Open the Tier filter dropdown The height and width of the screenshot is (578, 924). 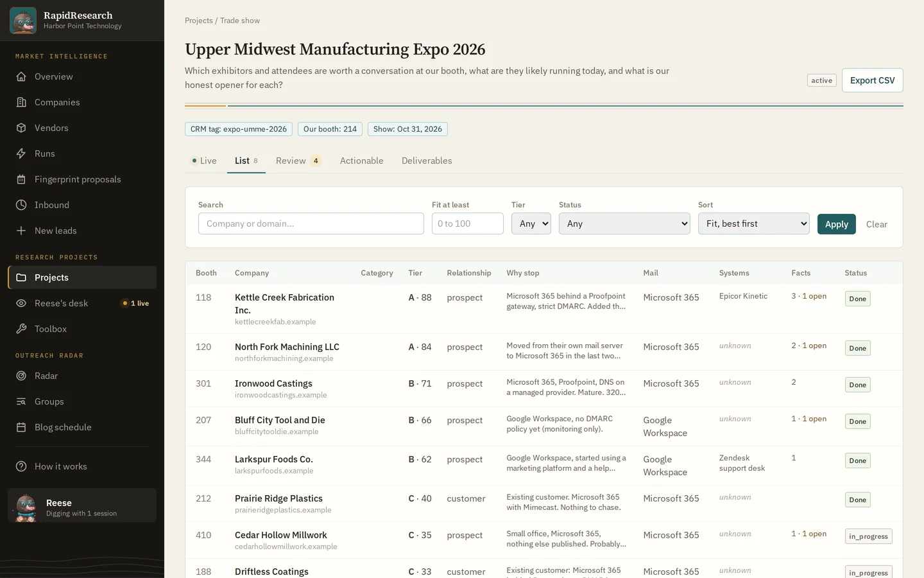coord(531,223)
